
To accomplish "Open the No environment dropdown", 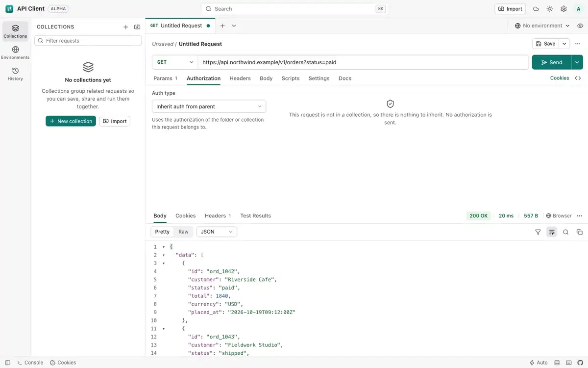I will tap(542, 26).
